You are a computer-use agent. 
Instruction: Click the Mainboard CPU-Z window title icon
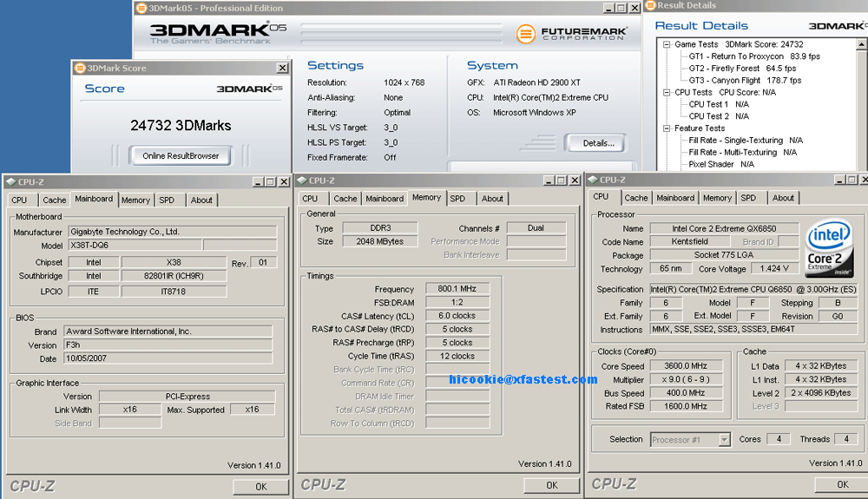point(10,181)
